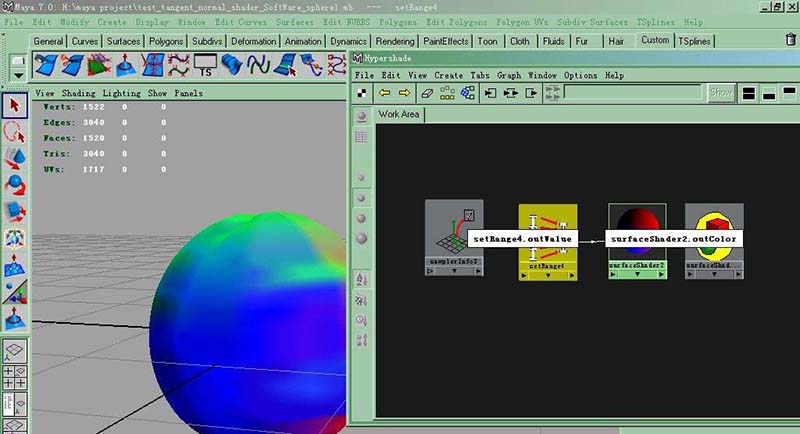Clear the Hypershade graph with eraser
Viewport: 800px width, 434px height.
coord(427,93)
